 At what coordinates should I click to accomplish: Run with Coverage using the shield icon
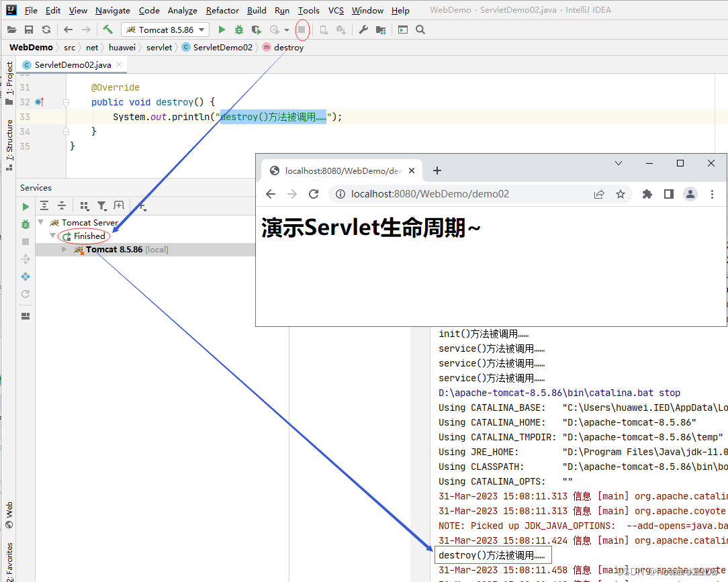(x=257, y=30)
